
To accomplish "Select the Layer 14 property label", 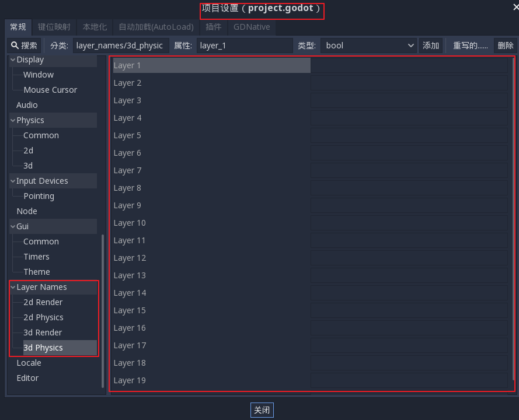I will point(130,293).
